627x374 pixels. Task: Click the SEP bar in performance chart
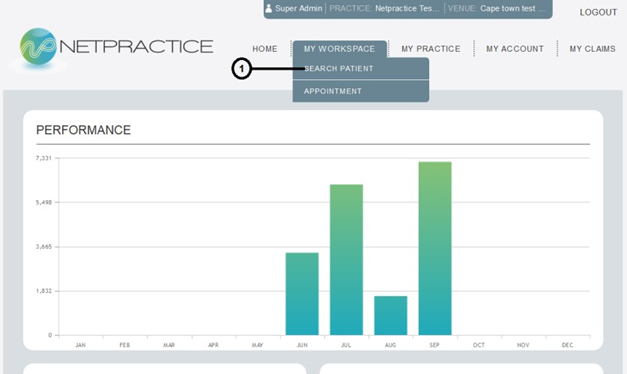pyautogui.click(x=435, y=248)
